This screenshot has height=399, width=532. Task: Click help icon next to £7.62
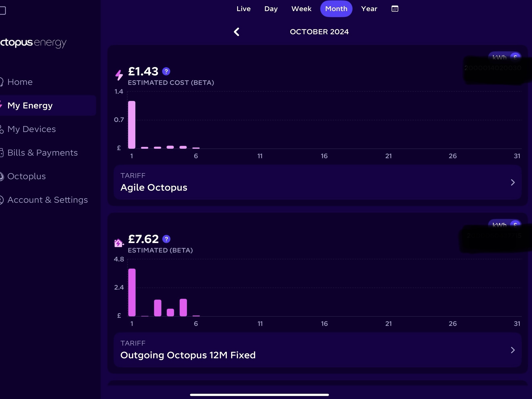166,239
